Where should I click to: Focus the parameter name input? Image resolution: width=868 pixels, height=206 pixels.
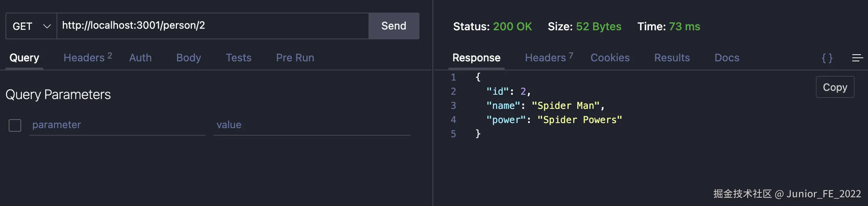[117, 125]
